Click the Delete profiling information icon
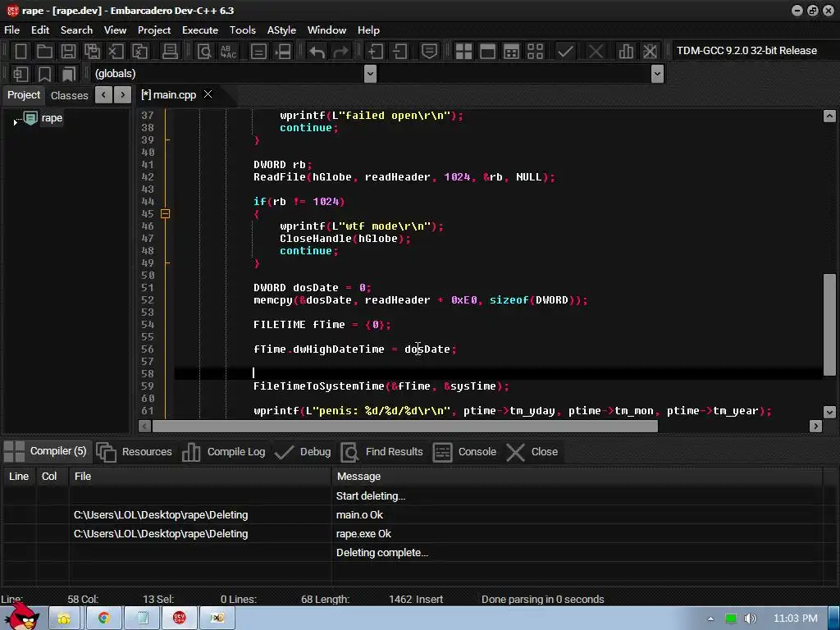 (x=650, y=52)
